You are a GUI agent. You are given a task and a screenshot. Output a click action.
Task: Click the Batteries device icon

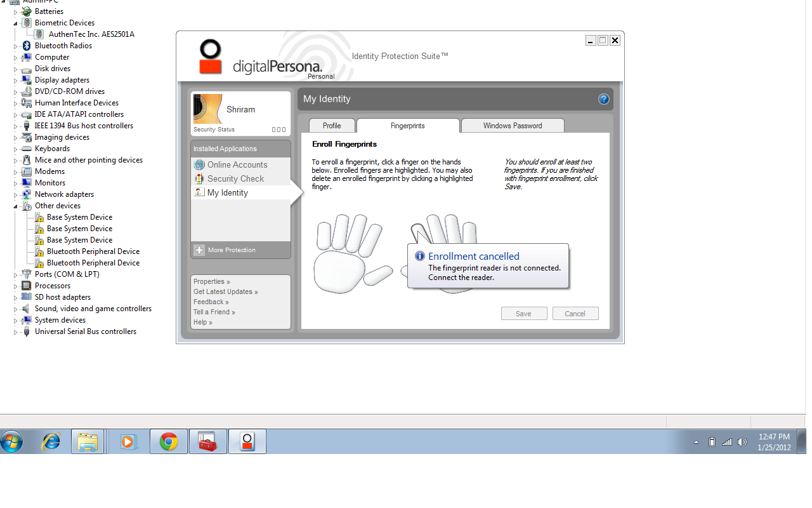point(27,11)
